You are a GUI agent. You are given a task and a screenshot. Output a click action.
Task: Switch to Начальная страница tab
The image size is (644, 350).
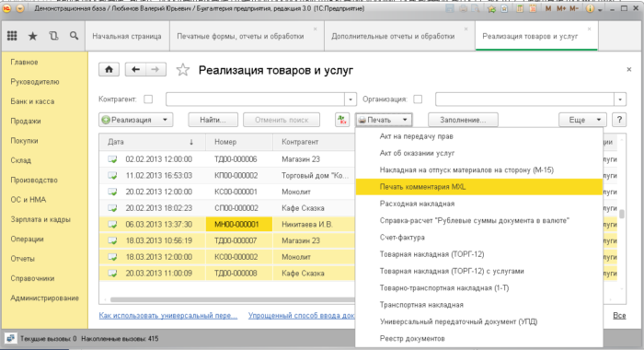tap(127, 36)
